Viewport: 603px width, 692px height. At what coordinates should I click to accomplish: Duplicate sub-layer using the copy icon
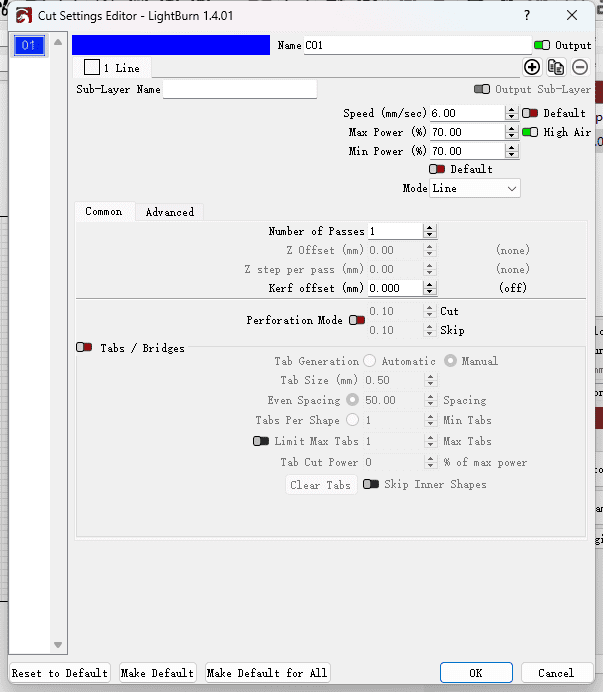pyautogui.click(x=556, y=68)
